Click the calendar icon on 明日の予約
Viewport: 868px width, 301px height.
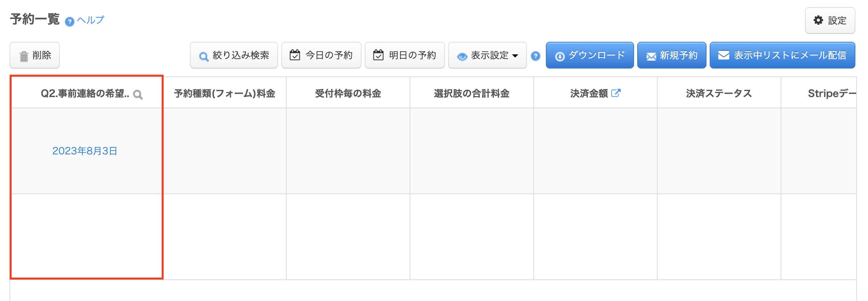point(378,55)
